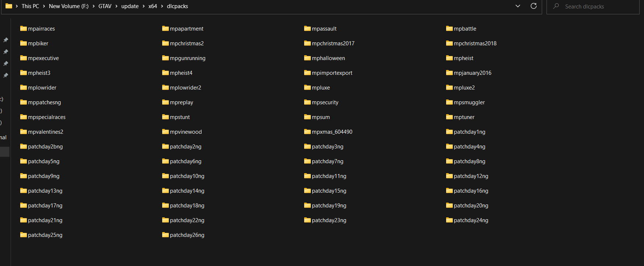Click the mpheist4 folder icon
This screenshot has height=266, width=644.
[166, 73]
